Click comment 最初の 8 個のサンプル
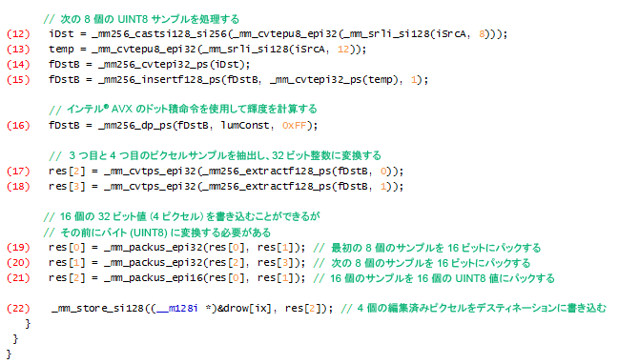Screen dimensions: 639x364 427,248
